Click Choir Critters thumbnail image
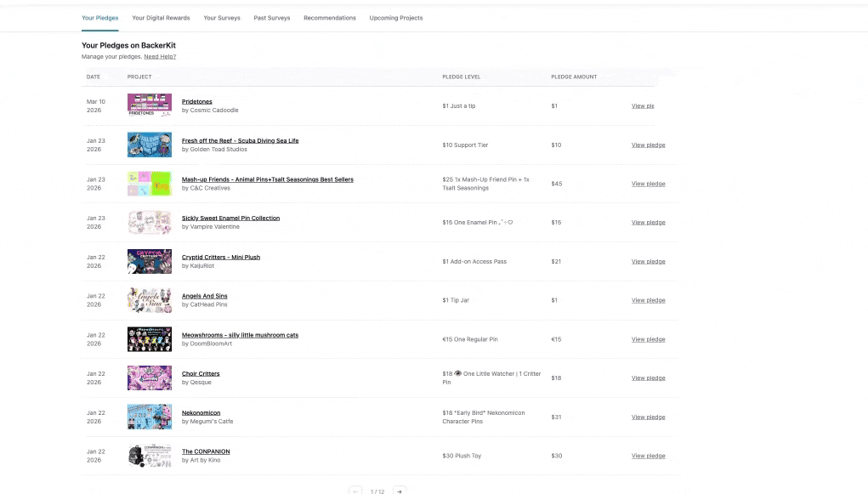The height and width of the screenshot is (494, 868). pyautogui.click(x=150, y=378)
